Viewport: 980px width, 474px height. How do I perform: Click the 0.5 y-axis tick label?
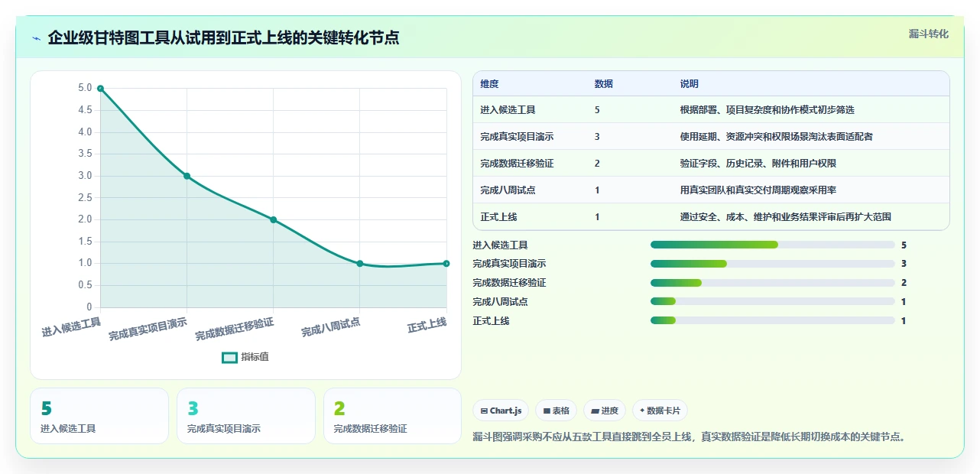(85, 285)
